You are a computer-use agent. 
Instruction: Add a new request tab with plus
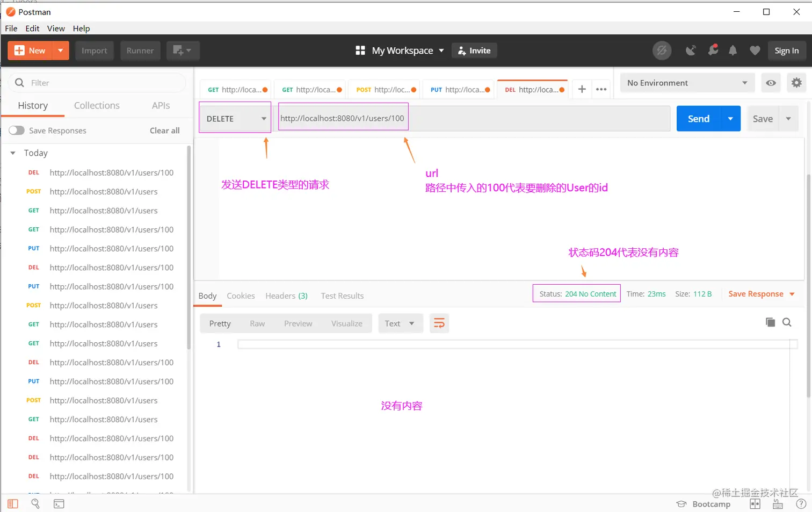pos(582,89)
